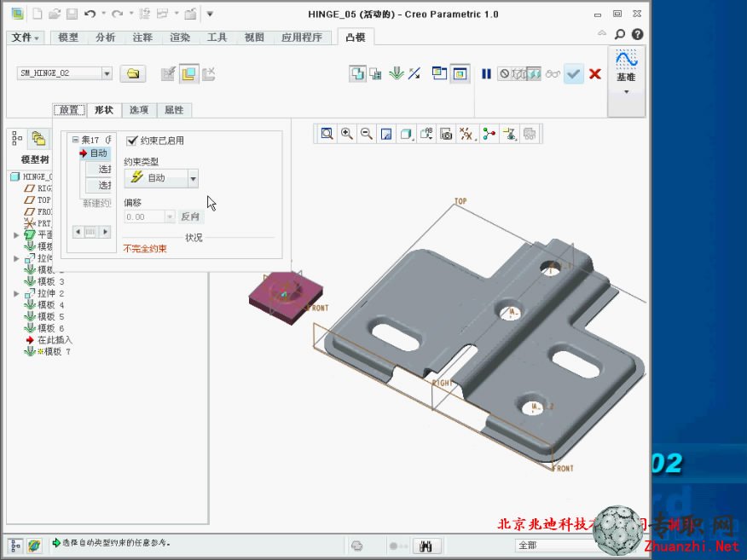The width and height of the screenshot is (747, 560).
Task: Click the constraint list horizontal scroll thumb
Action: click(x=90, y=232)
